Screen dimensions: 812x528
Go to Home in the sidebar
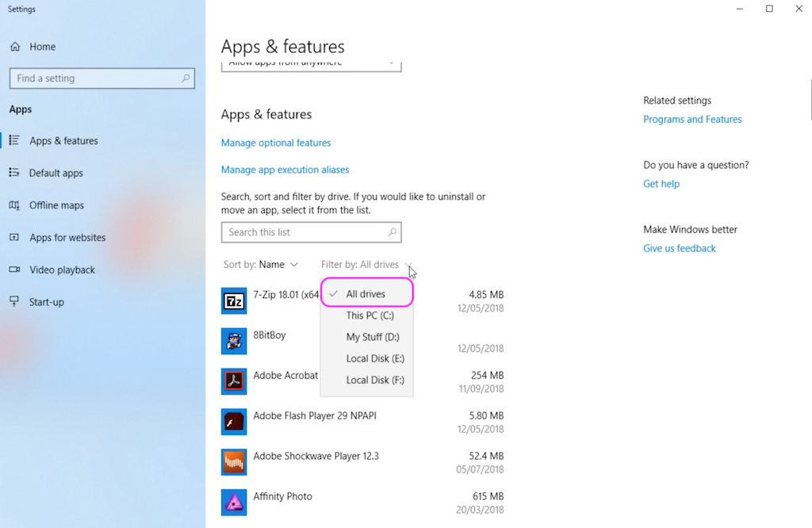click(43, 47)
